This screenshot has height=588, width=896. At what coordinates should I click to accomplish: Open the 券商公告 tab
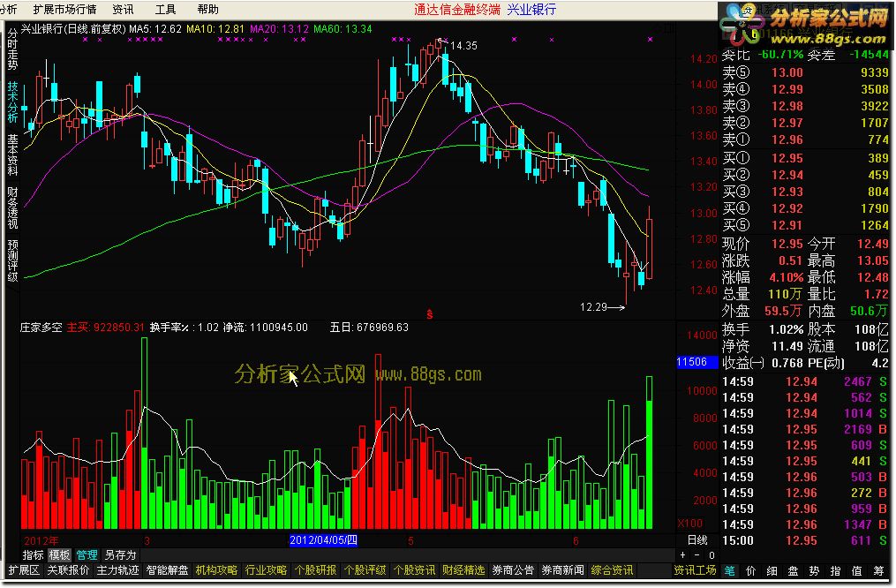(x=513, y=570)
